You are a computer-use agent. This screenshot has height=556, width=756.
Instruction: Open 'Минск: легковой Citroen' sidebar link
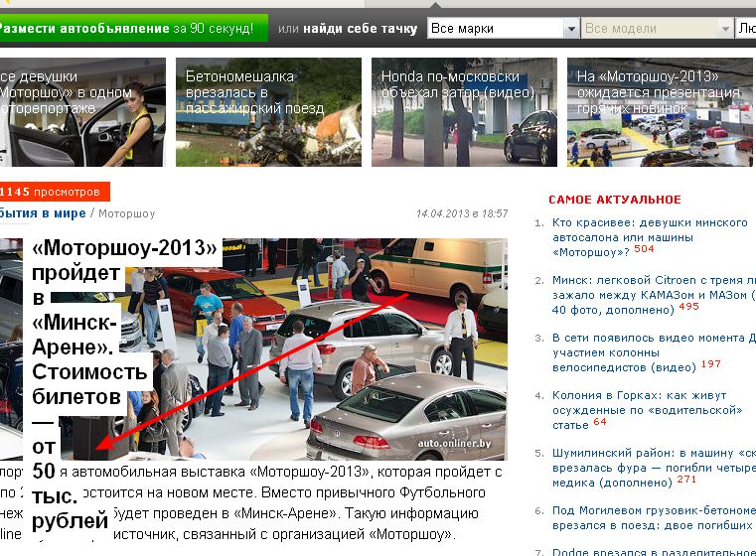click(x=654, y=294)
